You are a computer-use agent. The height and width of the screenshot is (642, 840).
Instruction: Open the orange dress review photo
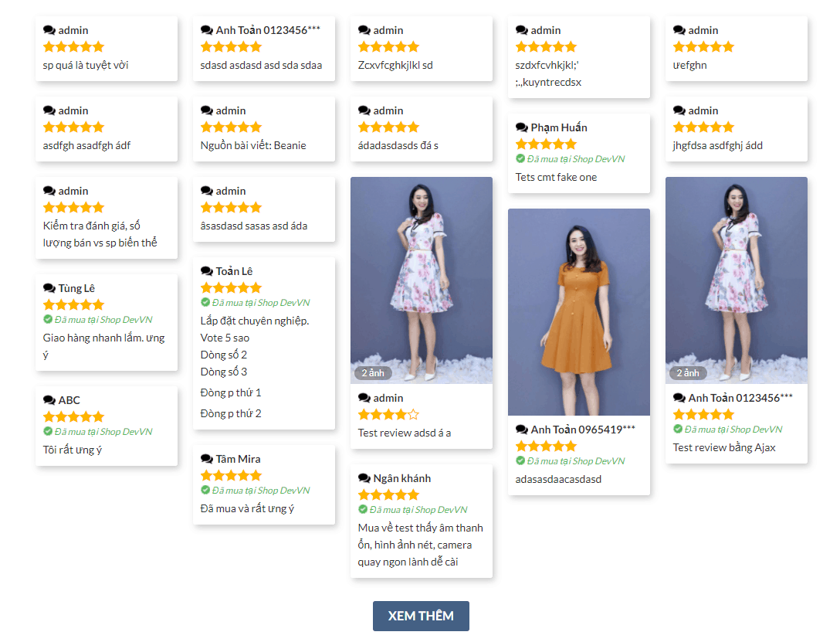579,311
